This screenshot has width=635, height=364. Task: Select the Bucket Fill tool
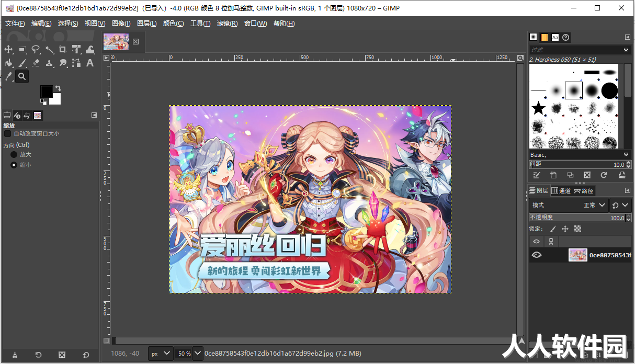[x=8, y=63]
